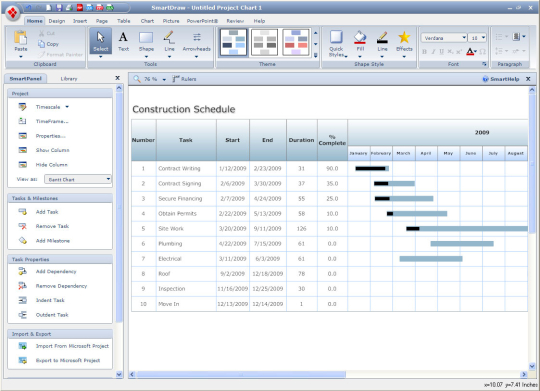Click the Outdent Task link
Image resolution: width=540 pixels, height=391 pixels.
(52, 315)
